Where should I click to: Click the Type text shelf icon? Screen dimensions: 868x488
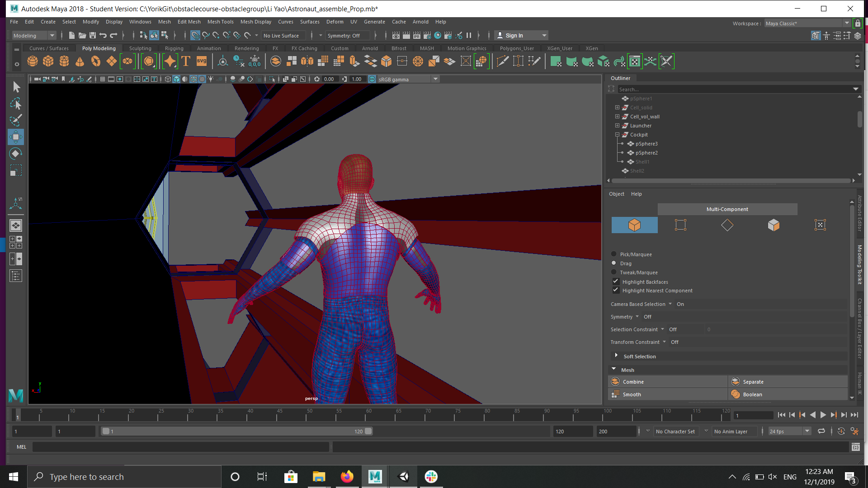pos(186,61)
